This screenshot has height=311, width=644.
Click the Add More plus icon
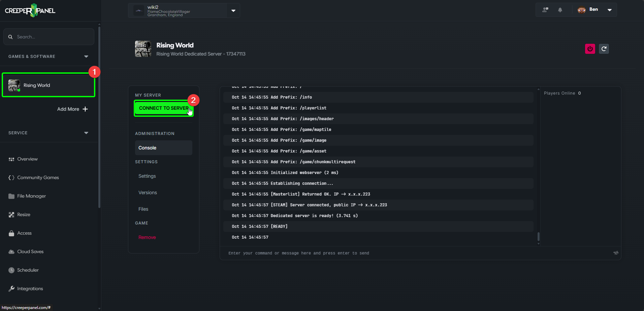pos(85,109)
